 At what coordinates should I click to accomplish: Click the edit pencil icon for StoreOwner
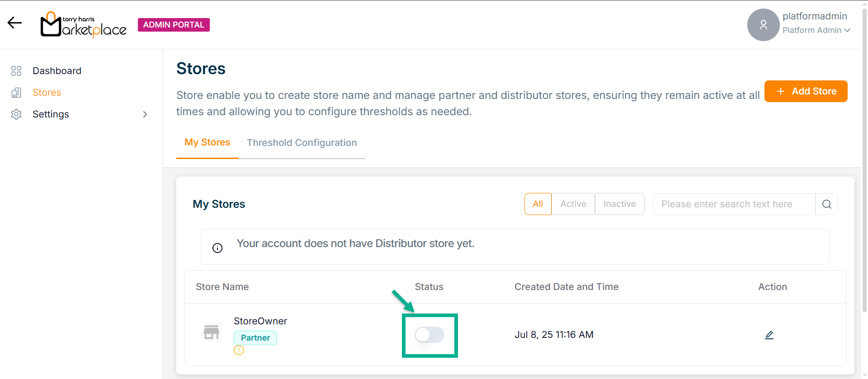click(x=769, y=335)
